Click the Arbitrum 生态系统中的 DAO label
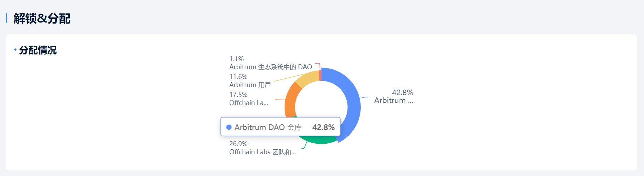Viewport: 644px width, 176px height. pyautogui.click(x=270, y=67)
